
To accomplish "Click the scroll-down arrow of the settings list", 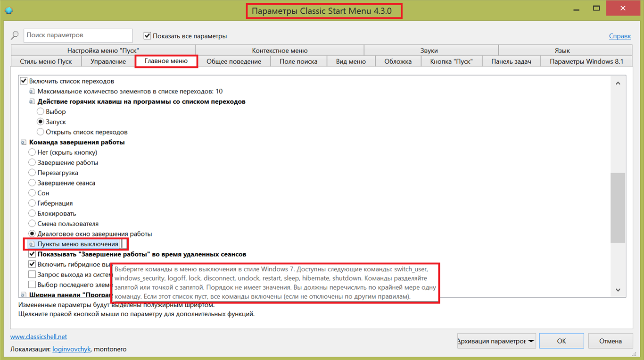I will (x=618, y=290).
